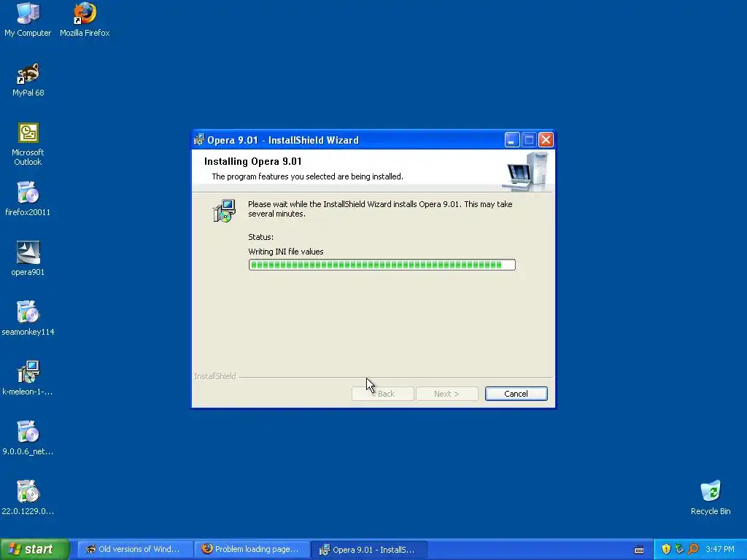
Task: Select the MyPal 68 desktop shortcut
Action: (x=28, y=79)
